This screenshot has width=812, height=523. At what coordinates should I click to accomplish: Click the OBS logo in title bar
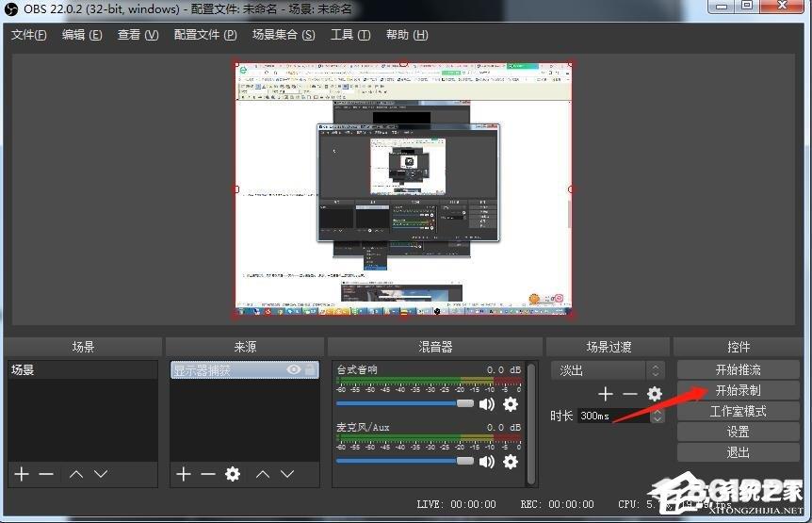[10, 8]
